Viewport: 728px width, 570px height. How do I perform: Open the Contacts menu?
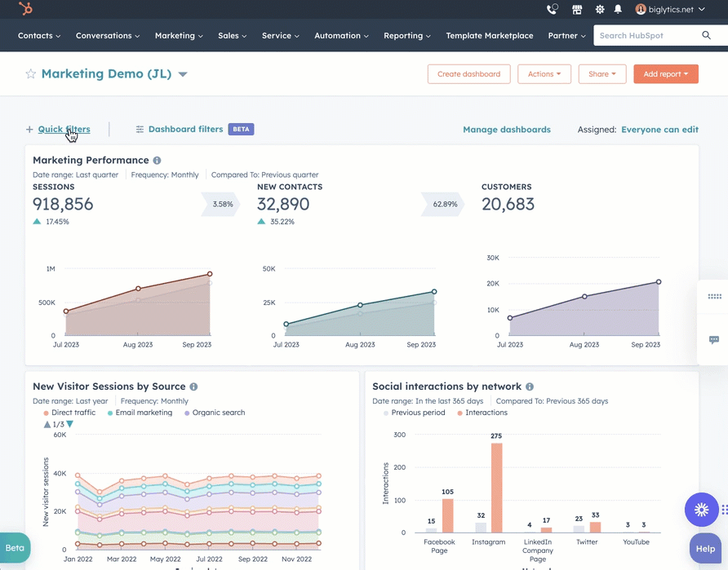point(38,35)
